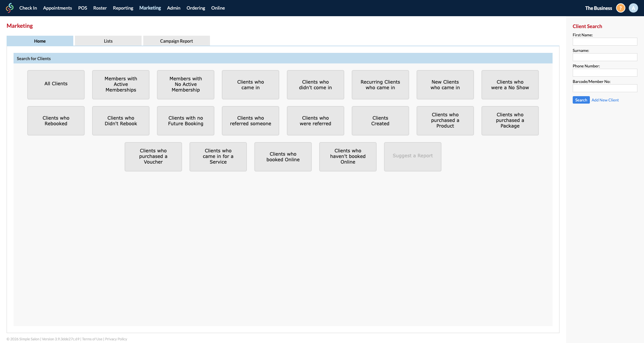Open Members with No Active Membership report

tap(186, 84)
